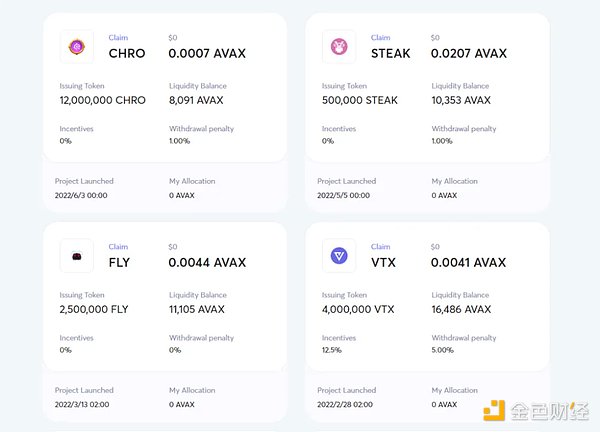Screen dimensions: 600x432
Task: Click the CHRO token logo icon
Action: click(x=77, y=47)
